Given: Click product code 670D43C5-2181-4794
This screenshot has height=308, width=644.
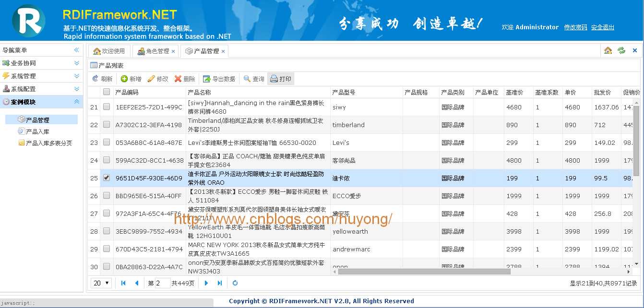Looking at the screenshot, I should tap(149, 249).
